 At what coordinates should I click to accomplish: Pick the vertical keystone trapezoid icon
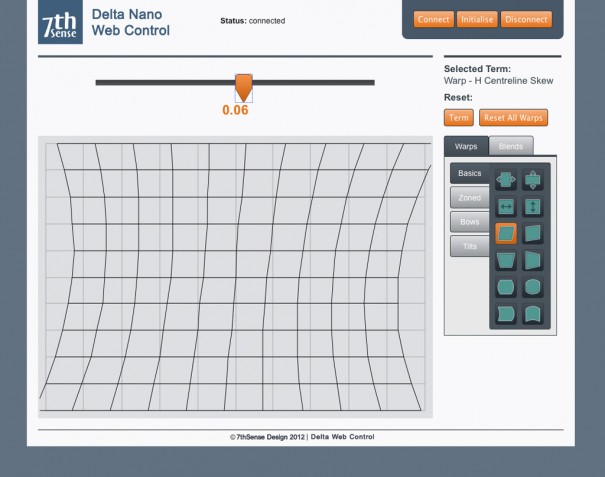click(533, 261)
